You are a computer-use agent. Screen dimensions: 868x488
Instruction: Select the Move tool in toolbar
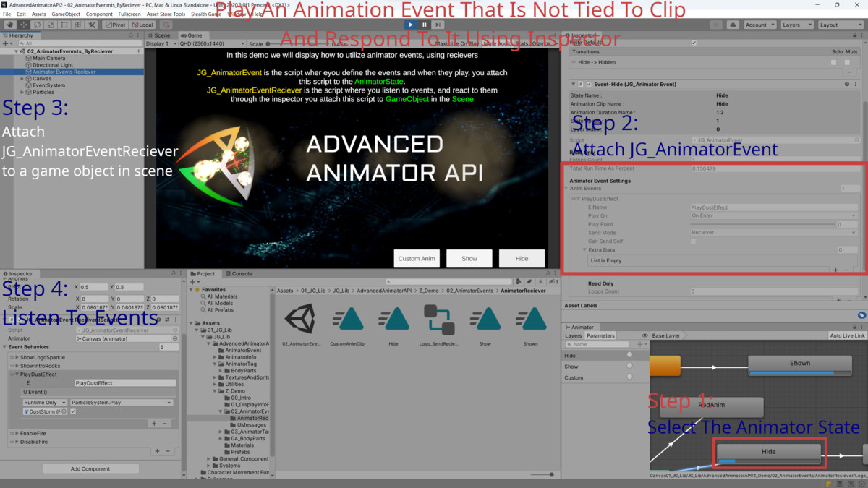tap(23, 25)
